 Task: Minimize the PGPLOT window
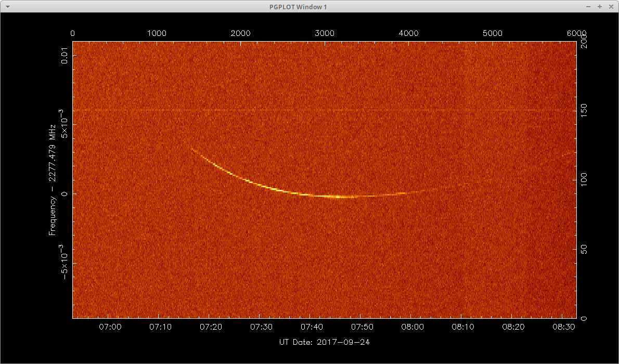click(587, 7)
